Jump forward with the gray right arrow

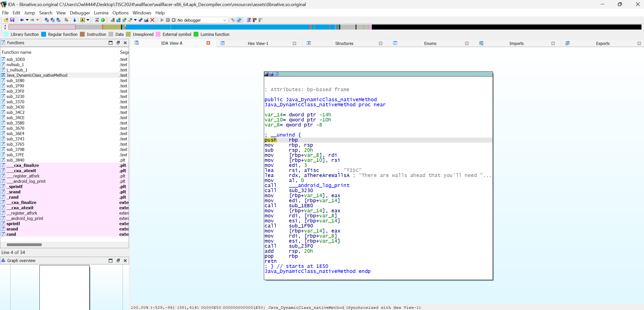tap(32, 20)
